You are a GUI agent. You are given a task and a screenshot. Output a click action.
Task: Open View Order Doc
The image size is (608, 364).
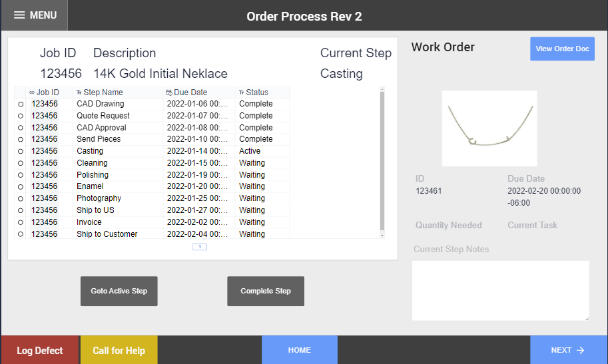(562, 49)
